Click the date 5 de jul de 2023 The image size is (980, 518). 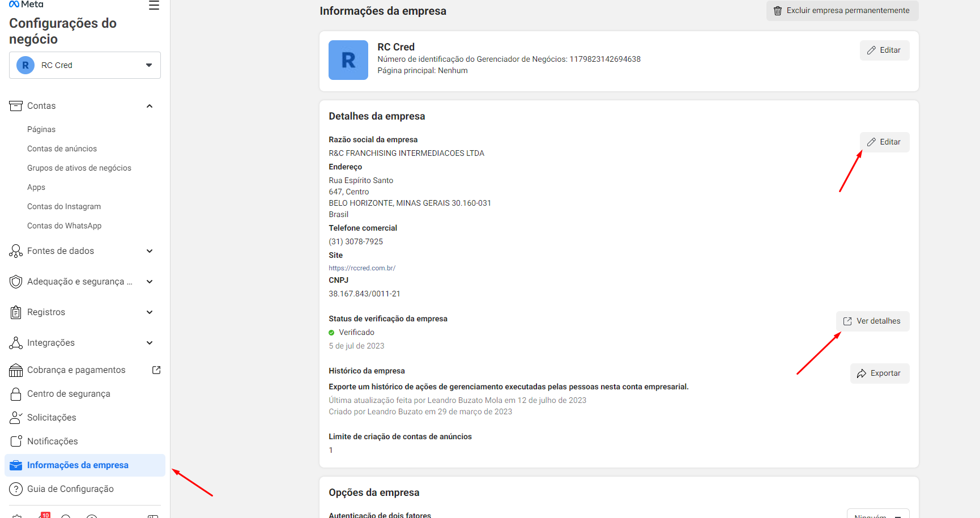tap(356, 346)
